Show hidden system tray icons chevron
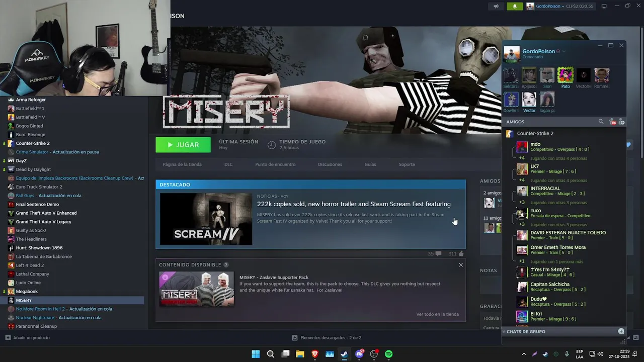This screenshot has height=362, width=644. tap(524, 354)
